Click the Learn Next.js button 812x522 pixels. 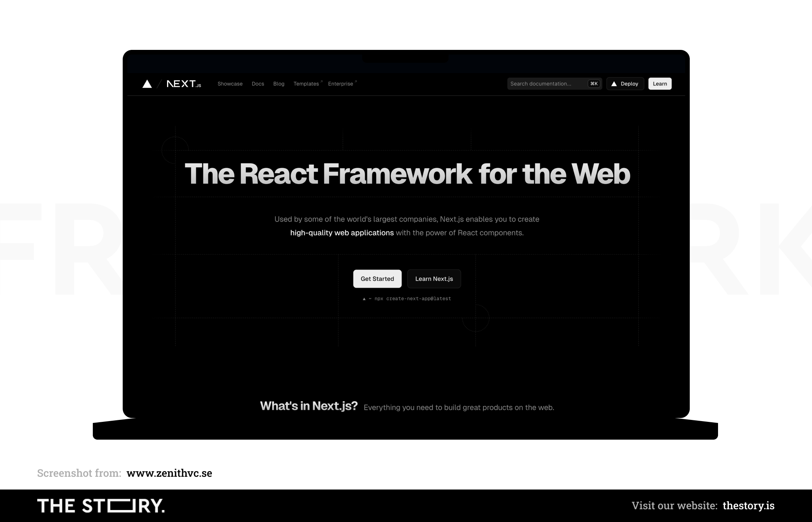pos(434,278)
